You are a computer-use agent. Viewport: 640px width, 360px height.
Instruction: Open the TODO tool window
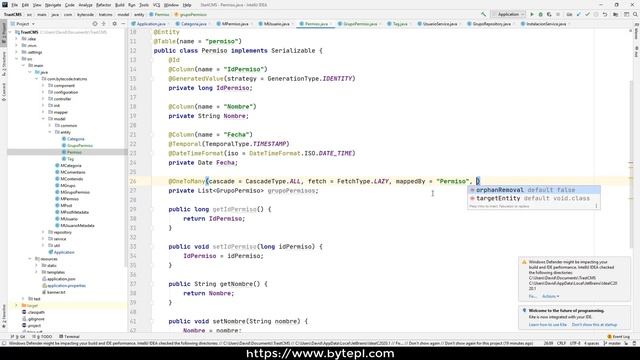42,336
